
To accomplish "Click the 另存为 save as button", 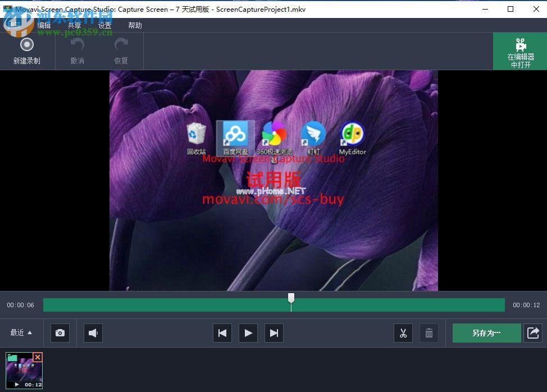I will 487,333.
